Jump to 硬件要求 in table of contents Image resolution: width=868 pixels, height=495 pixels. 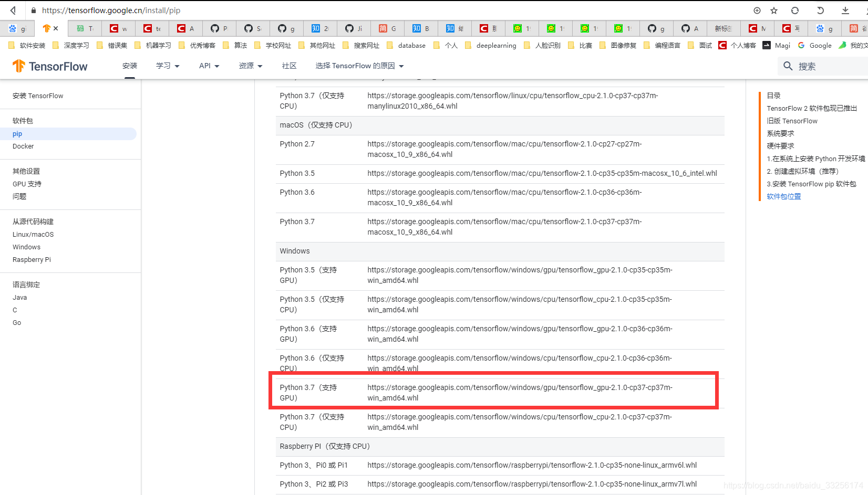pyautogui.click(x=780, y=146)
